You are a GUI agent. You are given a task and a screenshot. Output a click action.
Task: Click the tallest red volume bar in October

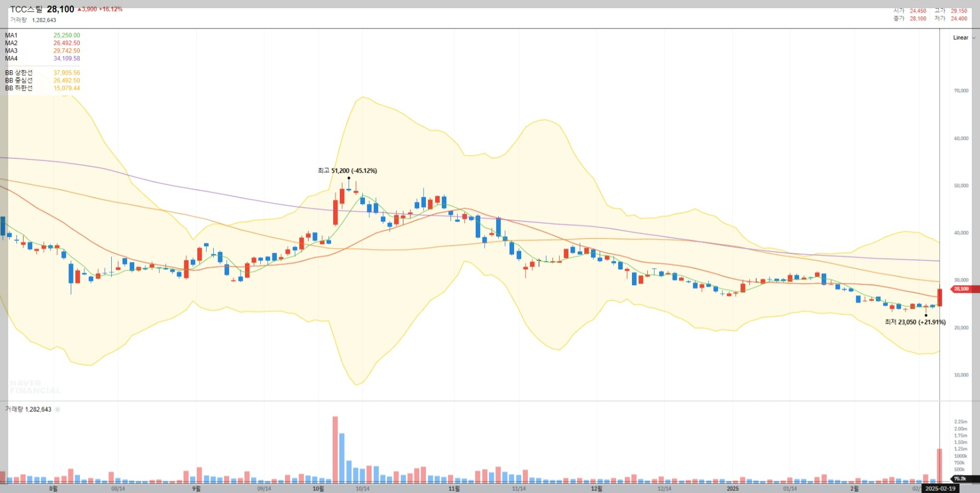point(335,450)
